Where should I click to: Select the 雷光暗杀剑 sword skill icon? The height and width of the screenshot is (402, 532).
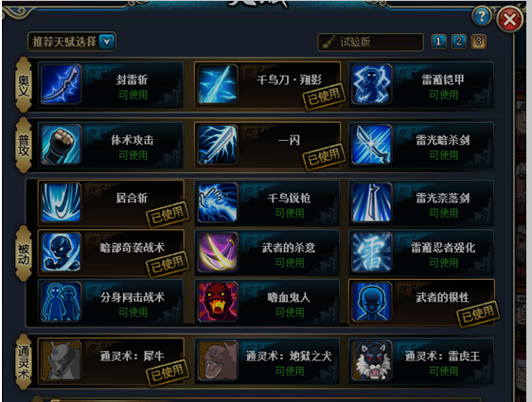pyautogui.click(x=371, y=145)
